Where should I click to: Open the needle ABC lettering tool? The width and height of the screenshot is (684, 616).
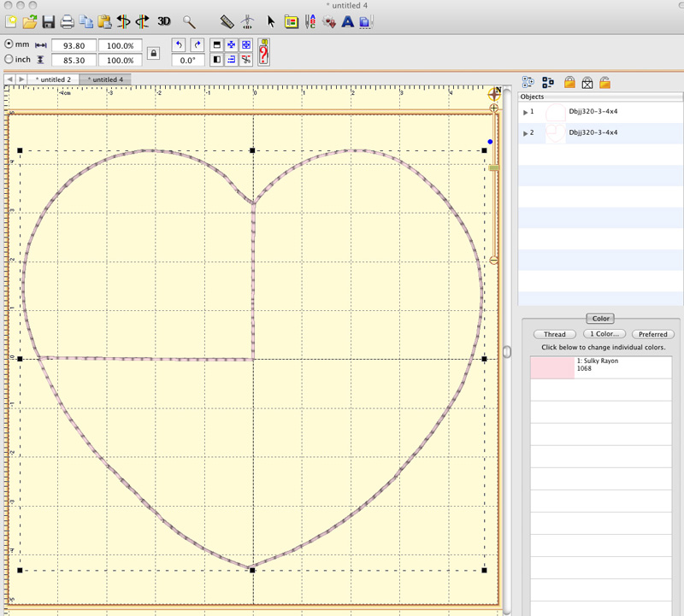(x=310, y=22)
